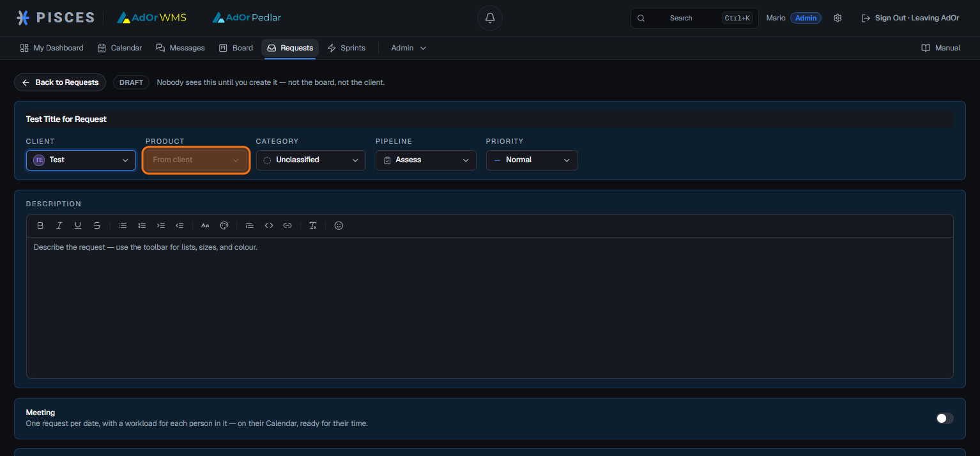Toggle bold formatting in description toolbar
Viewport: 980px width, 456px height.
40,225
